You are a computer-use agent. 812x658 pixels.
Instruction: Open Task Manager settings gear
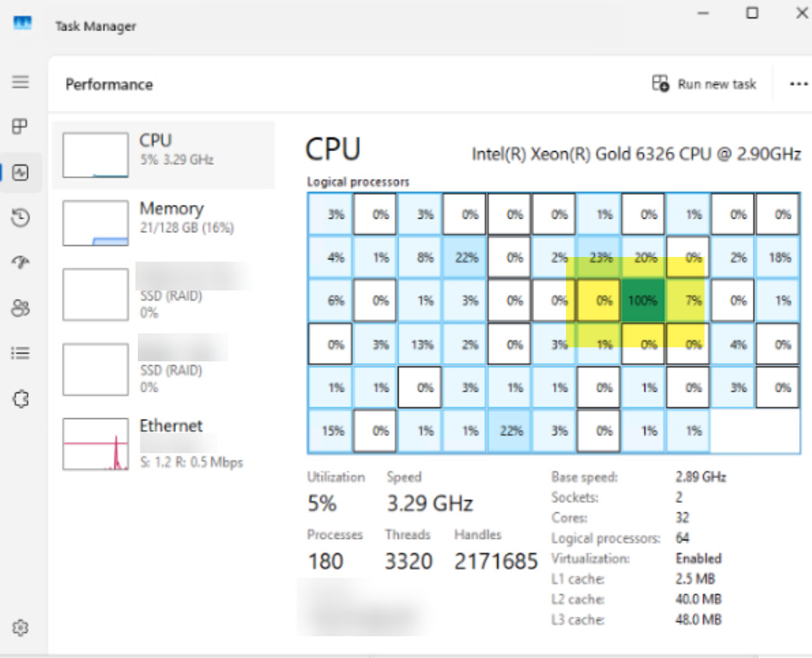pos(20,628)
